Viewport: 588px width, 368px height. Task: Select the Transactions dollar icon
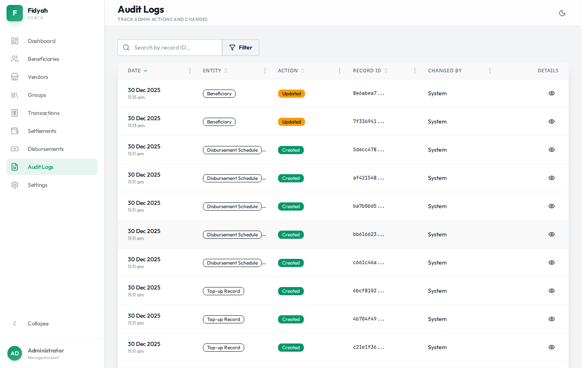15,113
